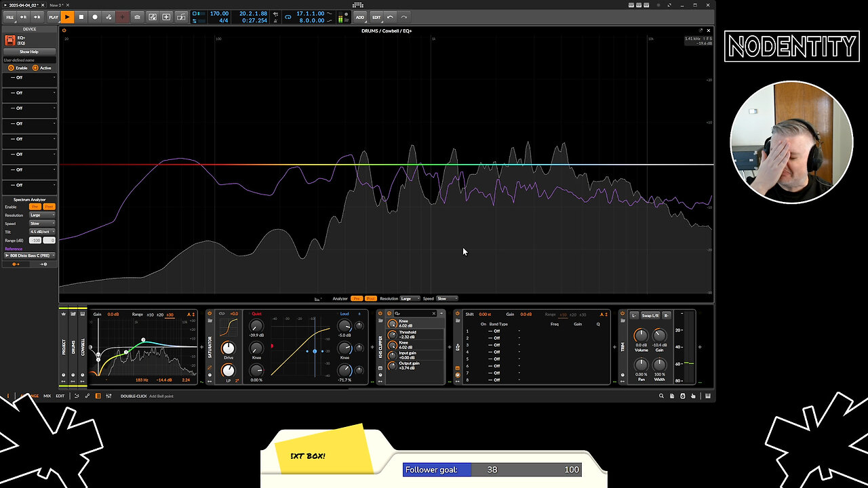Adjust the Trim Volume knob
Viewport: 868px width, 488px height.
(x=641, y=335)
